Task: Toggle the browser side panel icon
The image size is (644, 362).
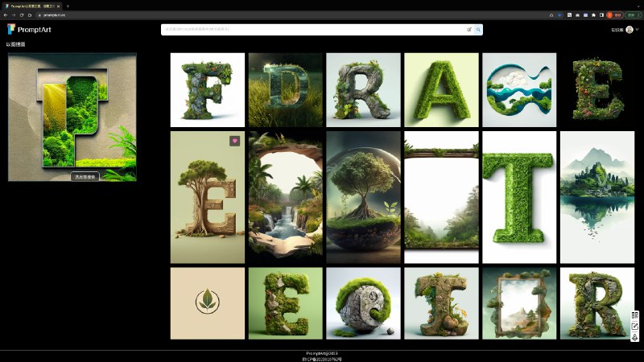Action: point(601,15)
